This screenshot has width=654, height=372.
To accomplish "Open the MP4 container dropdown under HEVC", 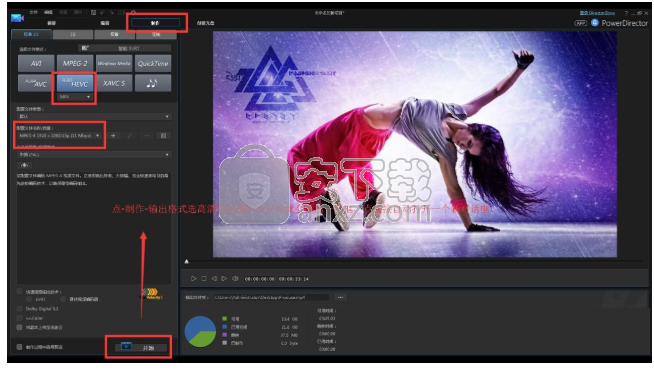I will 75,97.
